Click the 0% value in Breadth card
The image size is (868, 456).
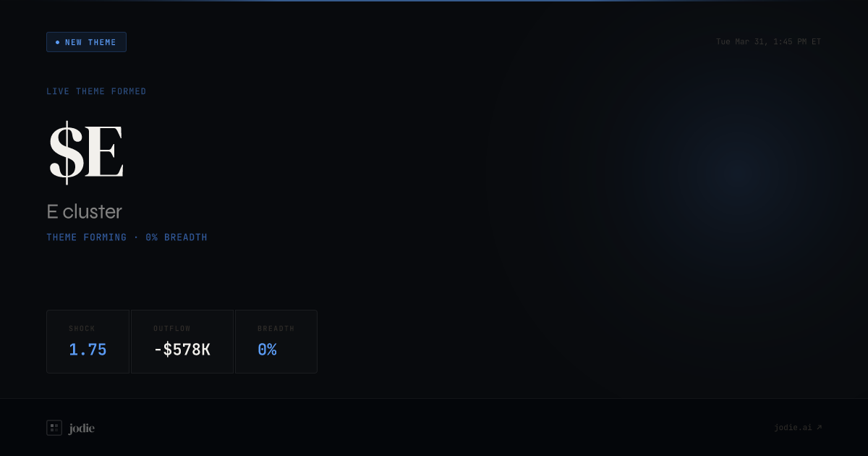267,350
